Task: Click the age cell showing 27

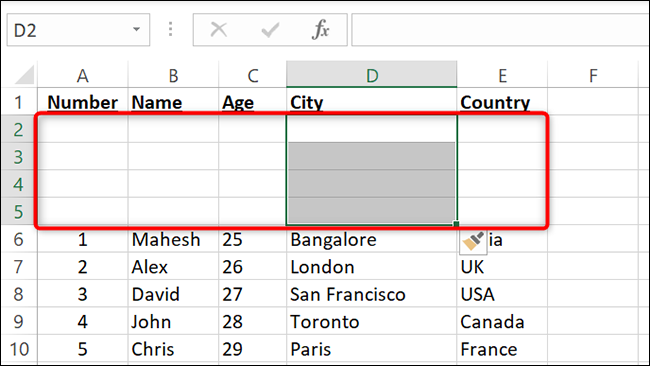Action: point(252,294)
